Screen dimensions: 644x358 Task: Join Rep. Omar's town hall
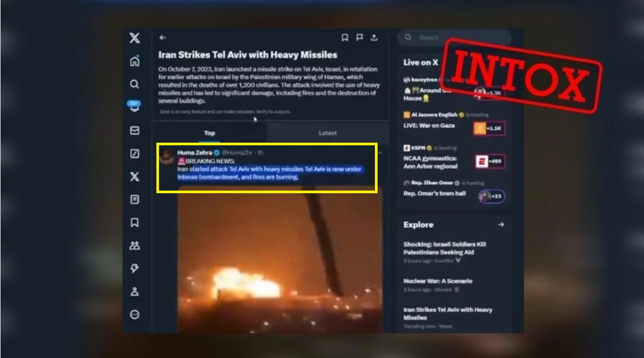click(434, 194)
